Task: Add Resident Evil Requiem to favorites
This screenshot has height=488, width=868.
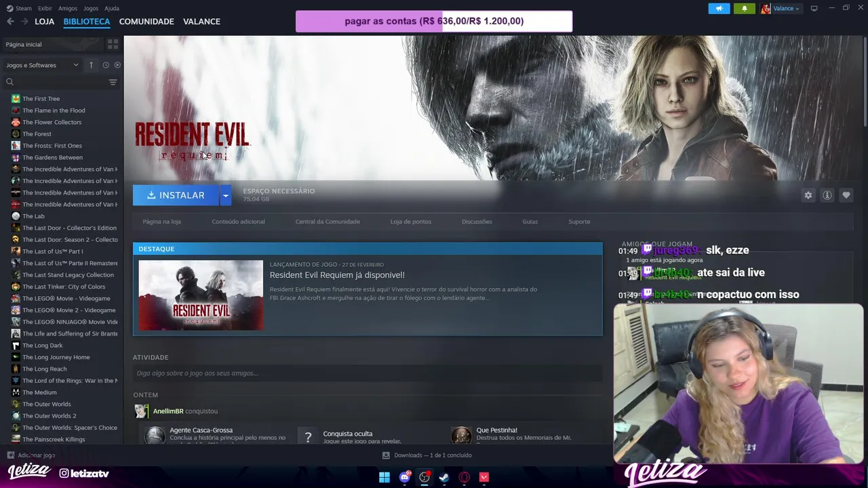Action: 846,195
